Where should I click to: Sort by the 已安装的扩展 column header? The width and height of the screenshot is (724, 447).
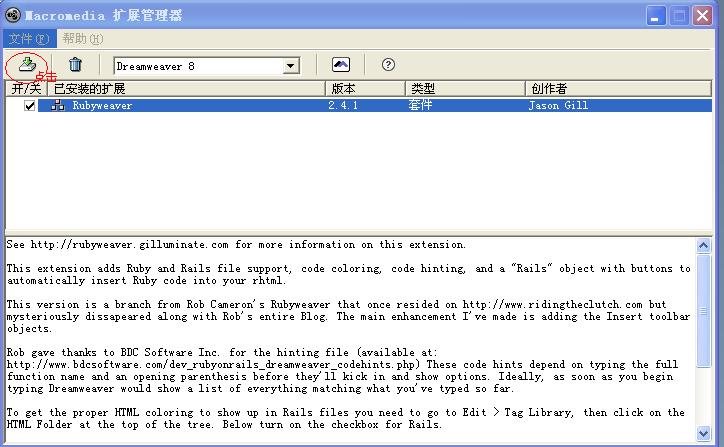tap(187, 89)
